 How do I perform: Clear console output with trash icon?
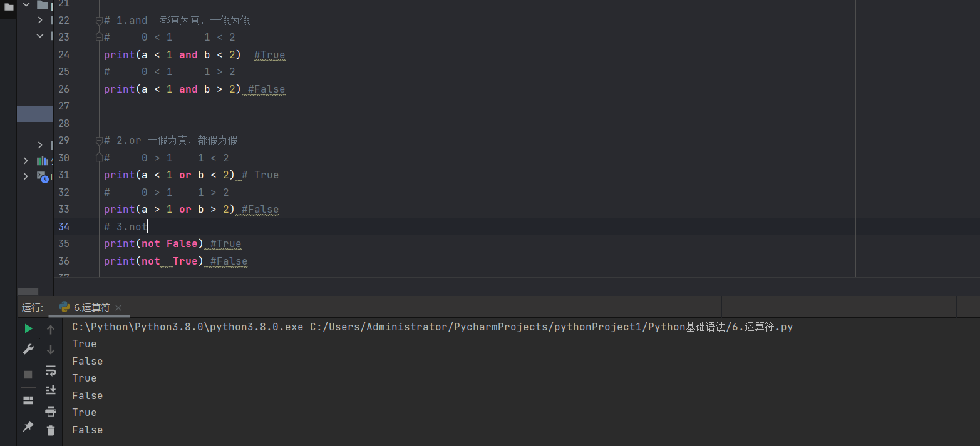click(x=51, y=430)
